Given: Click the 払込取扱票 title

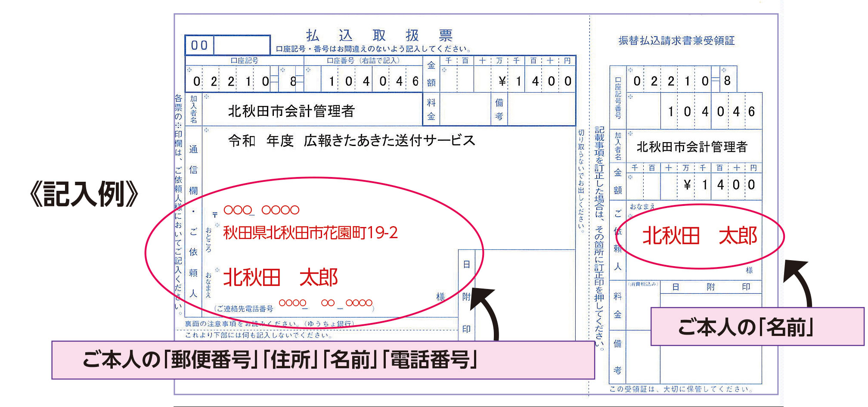Looking at the screenshot, I should point(379,35).
